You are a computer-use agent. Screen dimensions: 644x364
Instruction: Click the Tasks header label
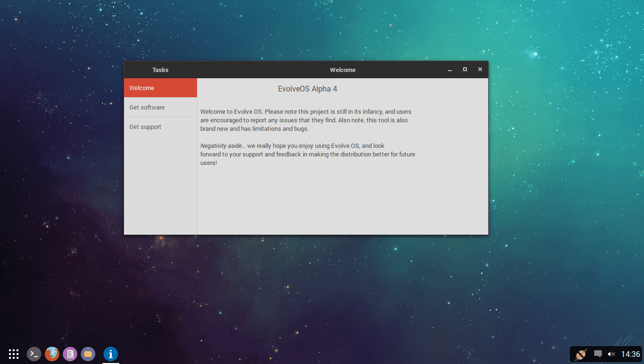click(x=161, y=70)
